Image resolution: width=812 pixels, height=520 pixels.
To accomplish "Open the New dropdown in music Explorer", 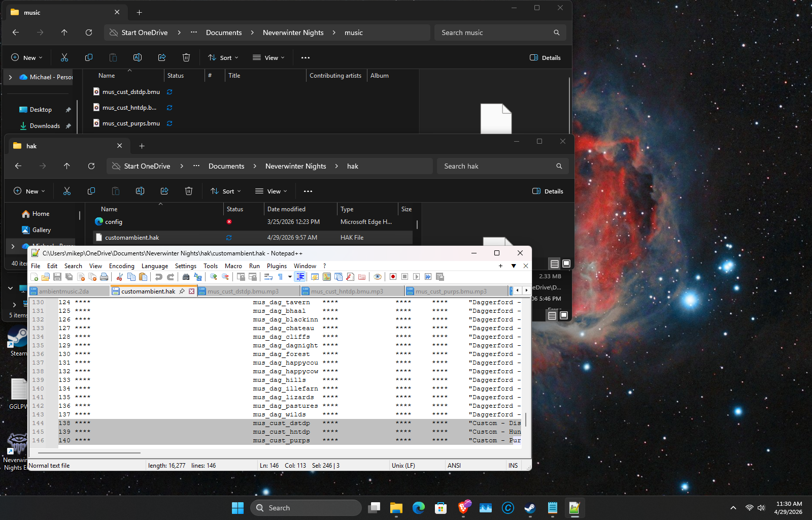I will point(27,57).
